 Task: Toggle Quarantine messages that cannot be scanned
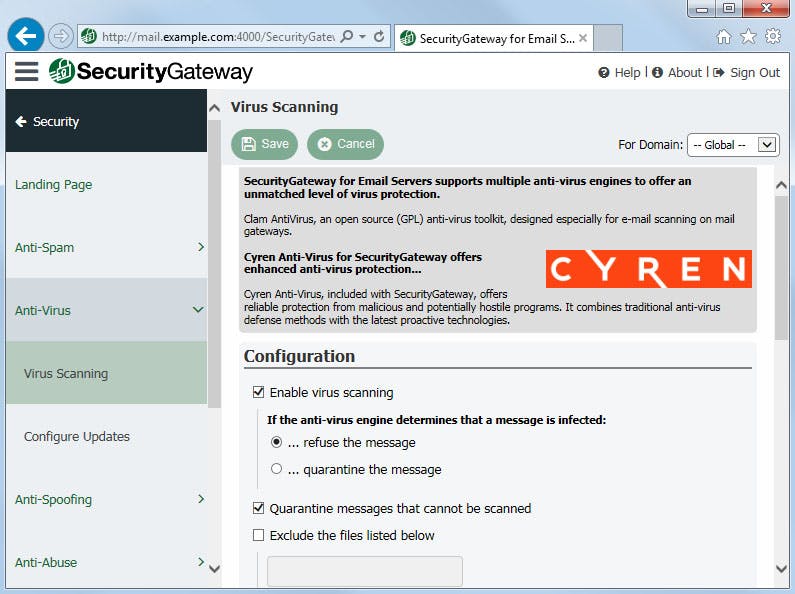coord(259,508)
